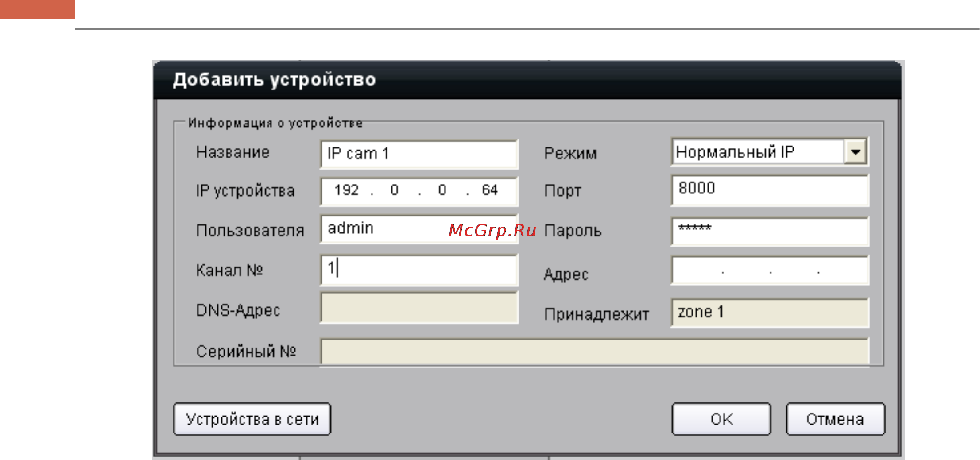The height and width of the screenshot is (460, 980).
Task: Click the IP устройства address field
Action: (419, 191)
